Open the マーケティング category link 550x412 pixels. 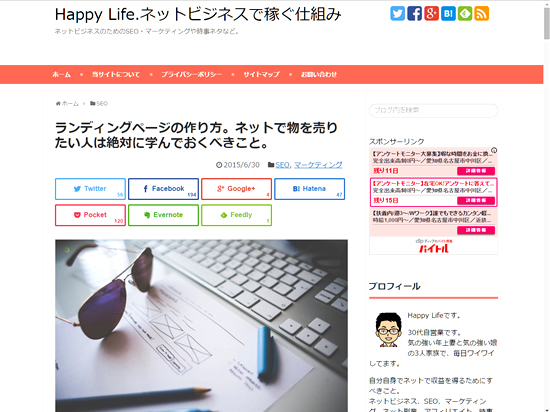(318, 165)
